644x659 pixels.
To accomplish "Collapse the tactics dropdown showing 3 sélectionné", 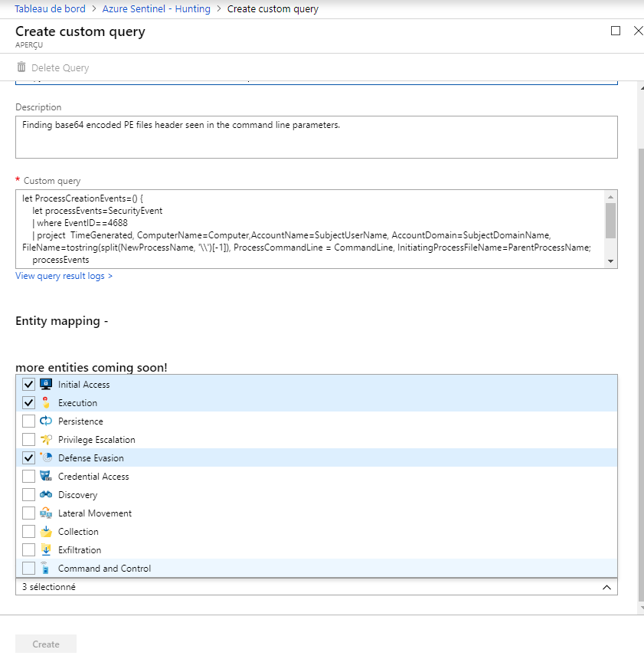I will 606,587.
